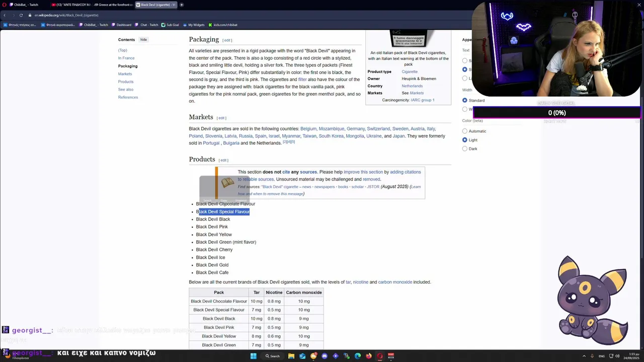Show hidden system tray icons chevron

pyautogui.click(x=584, y=356)
